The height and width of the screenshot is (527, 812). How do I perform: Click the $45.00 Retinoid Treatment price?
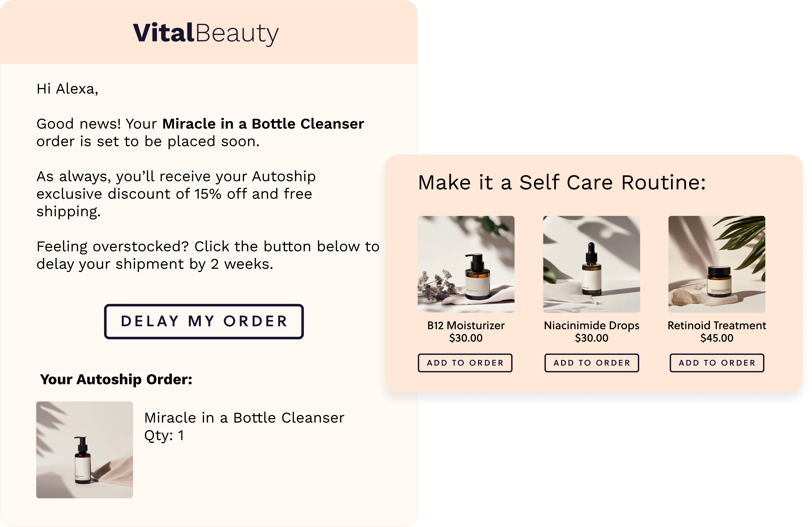coord(717,338)
